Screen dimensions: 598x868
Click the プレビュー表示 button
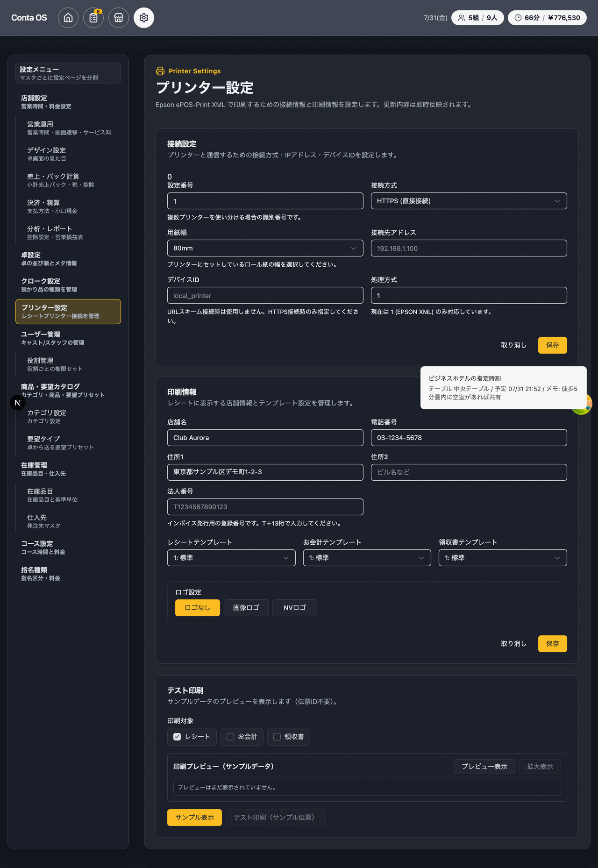[x=484, y=767]
